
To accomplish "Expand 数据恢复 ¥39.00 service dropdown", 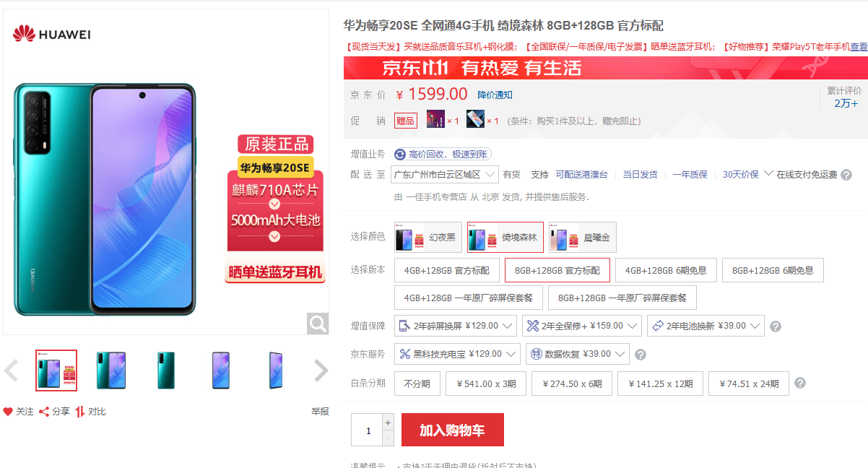I will coord(577,354).
